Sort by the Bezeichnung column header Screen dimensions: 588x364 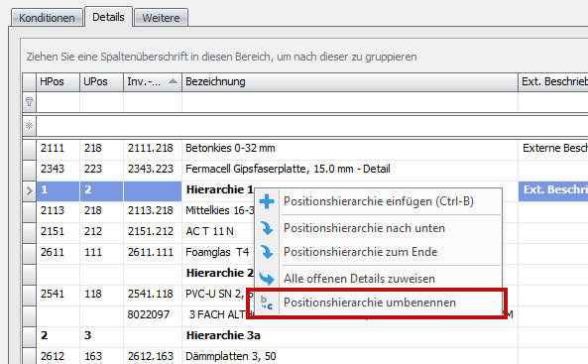point(349,81)
